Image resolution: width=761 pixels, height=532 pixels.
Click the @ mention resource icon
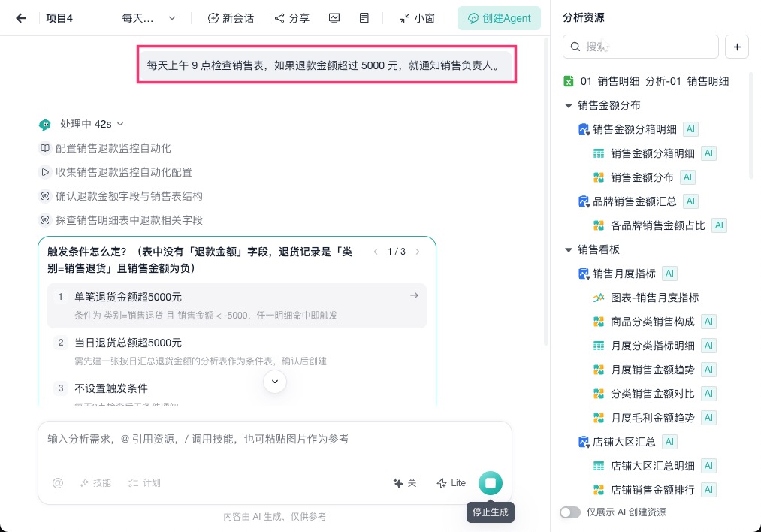pos(58,483)
